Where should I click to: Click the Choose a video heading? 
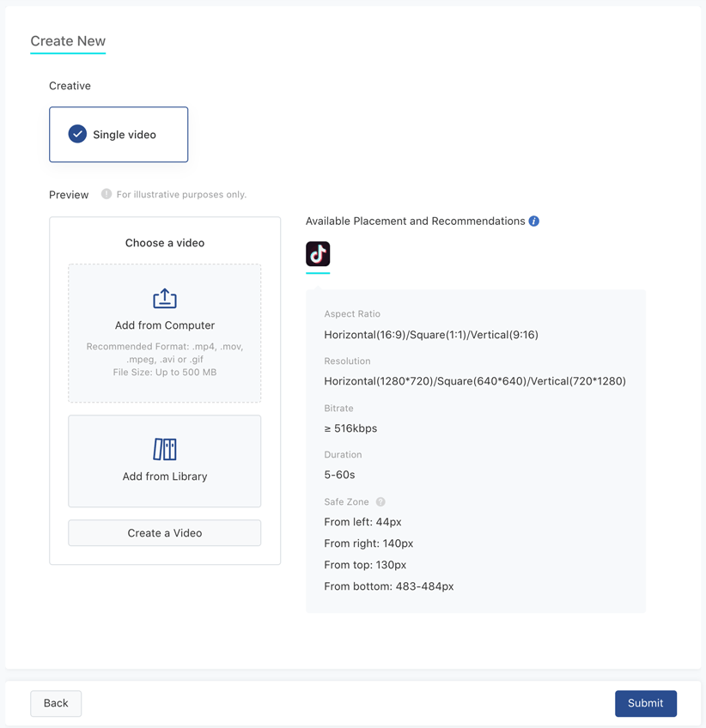tap(165, 243)
